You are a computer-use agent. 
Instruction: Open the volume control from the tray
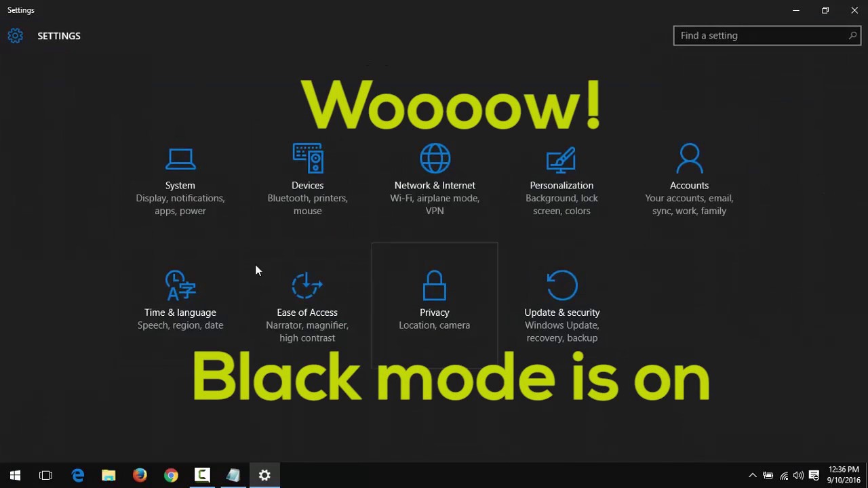point(798,475)
